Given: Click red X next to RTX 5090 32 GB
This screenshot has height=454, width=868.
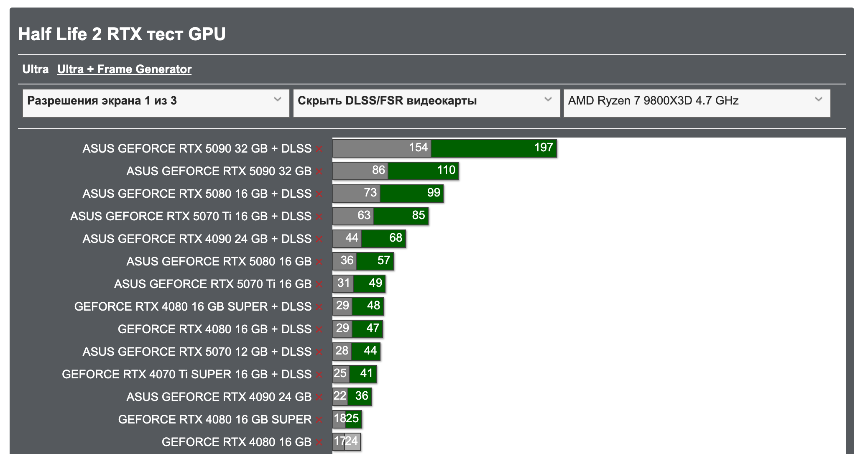Looking at the screenshot, I should click(x=319, y=172).
